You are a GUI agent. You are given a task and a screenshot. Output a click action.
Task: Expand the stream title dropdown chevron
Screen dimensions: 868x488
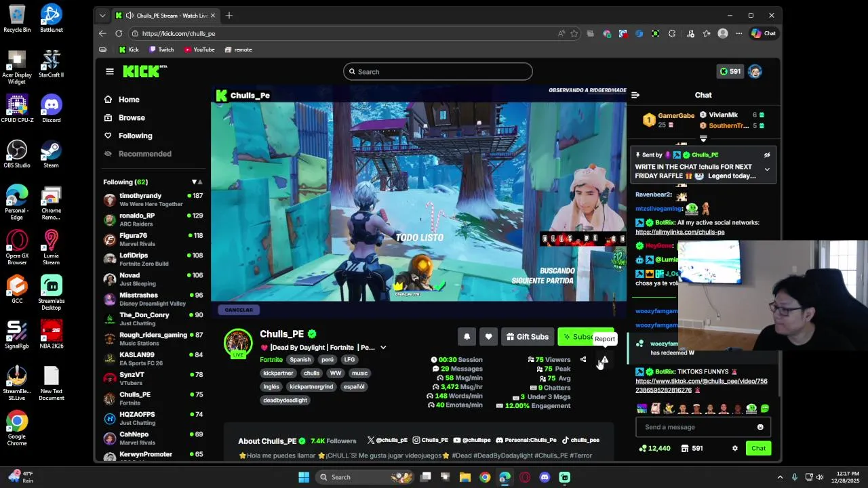tap(383, 348)
